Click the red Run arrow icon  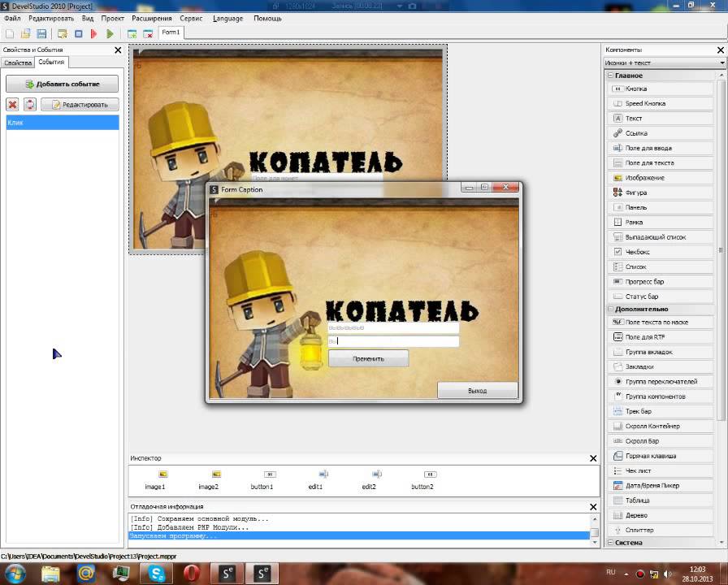point(93,33)
